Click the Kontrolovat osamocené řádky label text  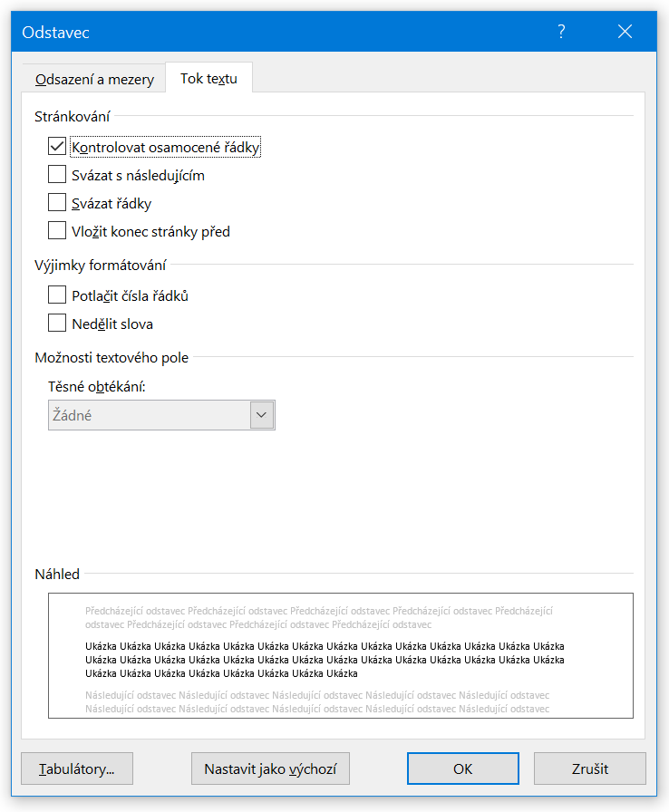[166, 147]
